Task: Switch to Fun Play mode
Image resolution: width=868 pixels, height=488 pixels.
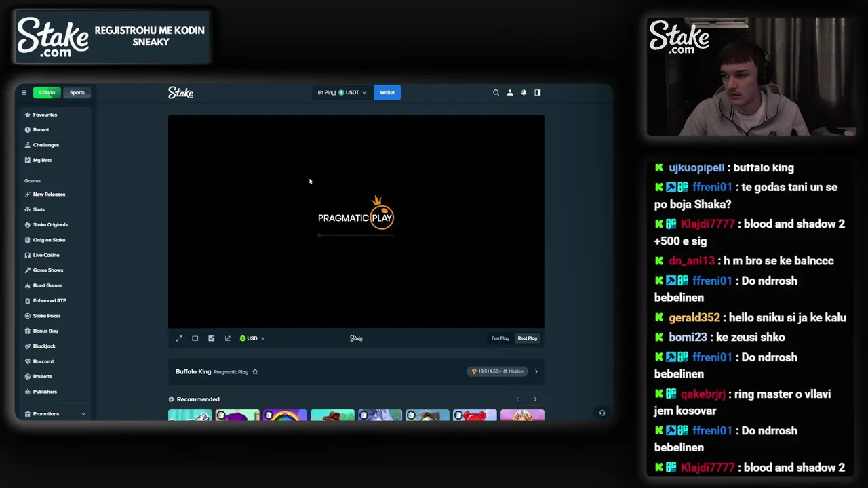Action: 500,338
